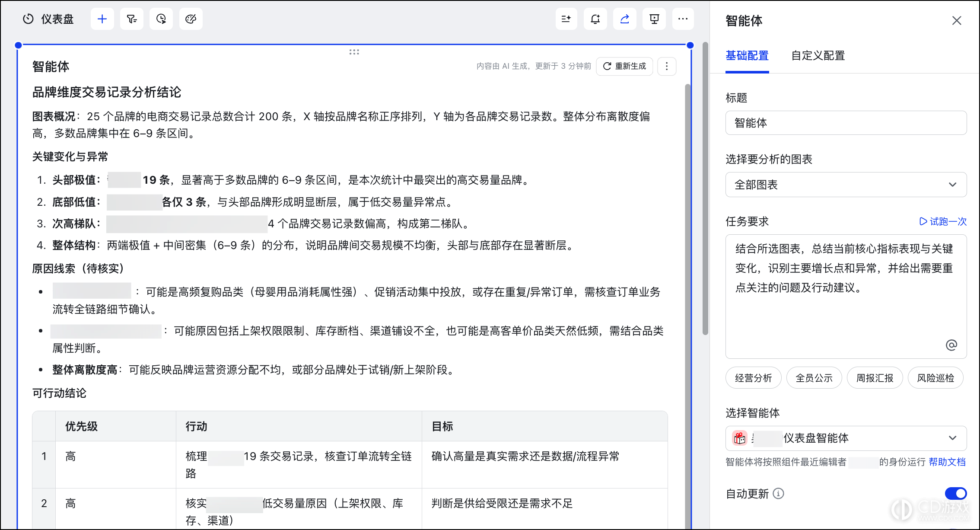Click the clock refresh schedule icon

(x=161, y=19)
